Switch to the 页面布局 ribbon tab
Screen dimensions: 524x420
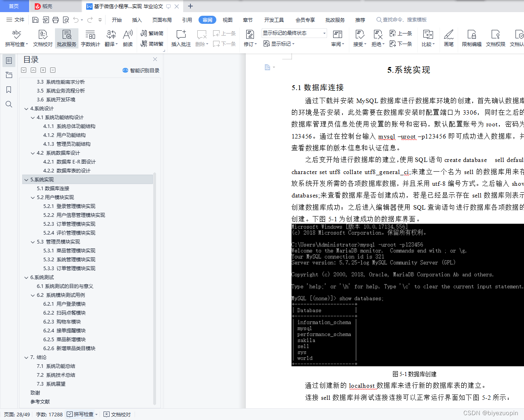pyautogui.click(x=162, y=20)
